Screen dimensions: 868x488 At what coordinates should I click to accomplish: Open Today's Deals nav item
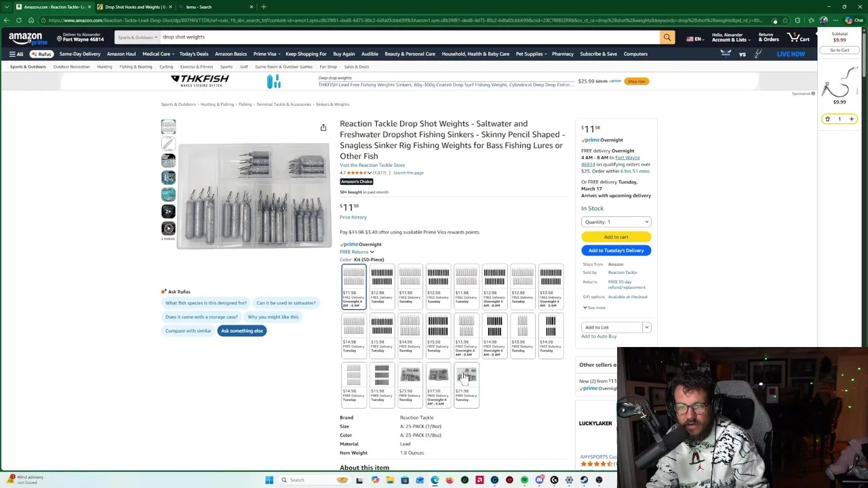[x=194, y=54]
